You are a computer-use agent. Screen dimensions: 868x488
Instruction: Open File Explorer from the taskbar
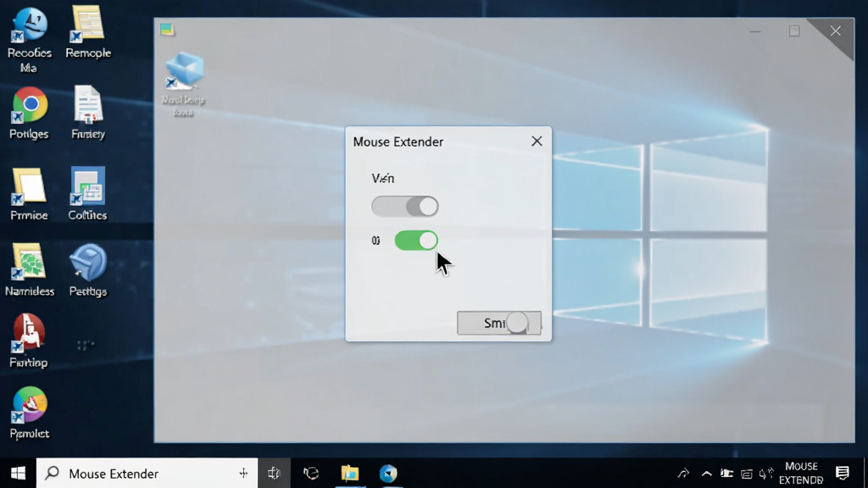[350, 474]
